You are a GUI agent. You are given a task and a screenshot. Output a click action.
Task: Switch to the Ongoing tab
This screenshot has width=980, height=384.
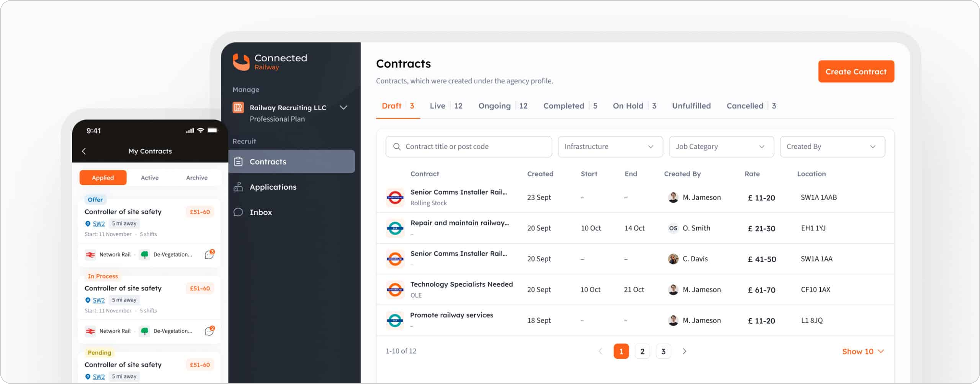tap(503, 106)
